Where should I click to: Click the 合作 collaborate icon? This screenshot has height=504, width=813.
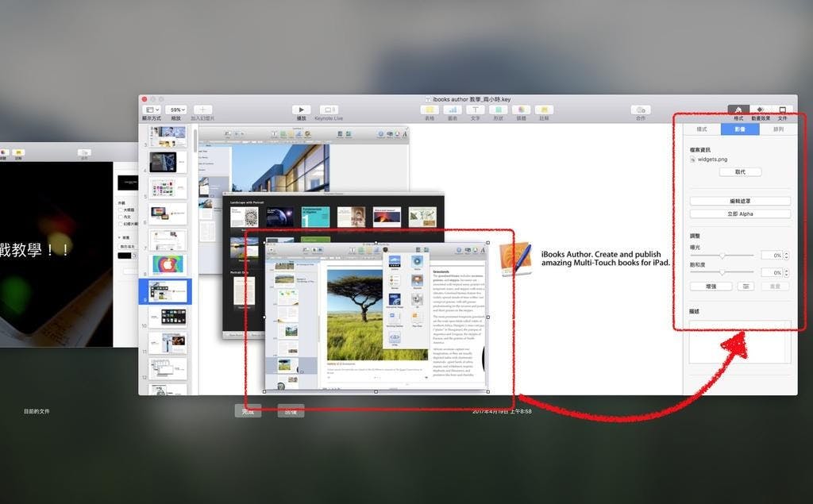pyautogui.click(x=641, y=110)
